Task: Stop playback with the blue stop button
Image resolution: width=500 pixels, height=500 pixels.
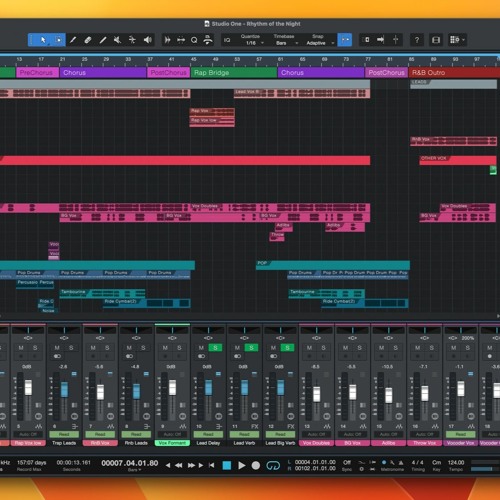Action: tap(227, 465)
